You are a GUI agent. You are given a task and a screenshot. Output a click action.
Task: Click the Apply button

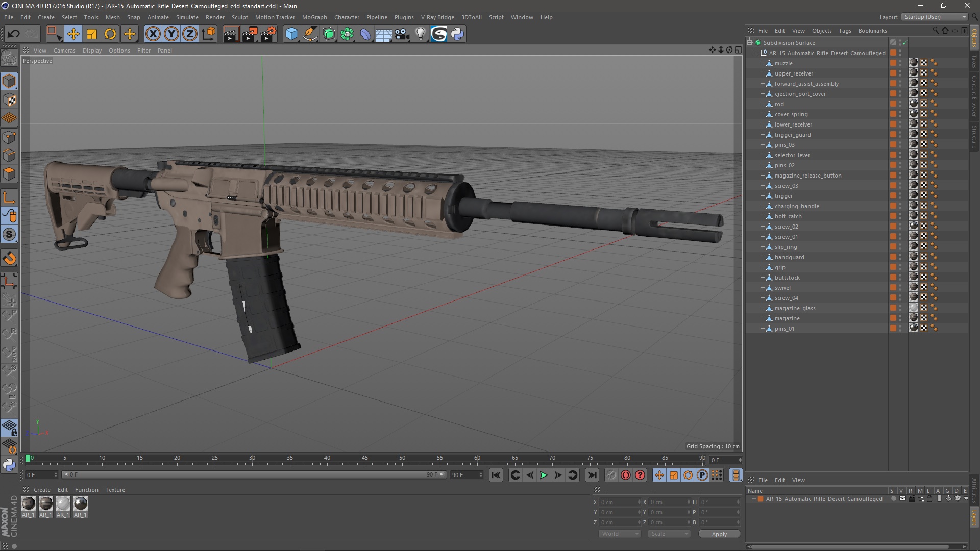719,534
